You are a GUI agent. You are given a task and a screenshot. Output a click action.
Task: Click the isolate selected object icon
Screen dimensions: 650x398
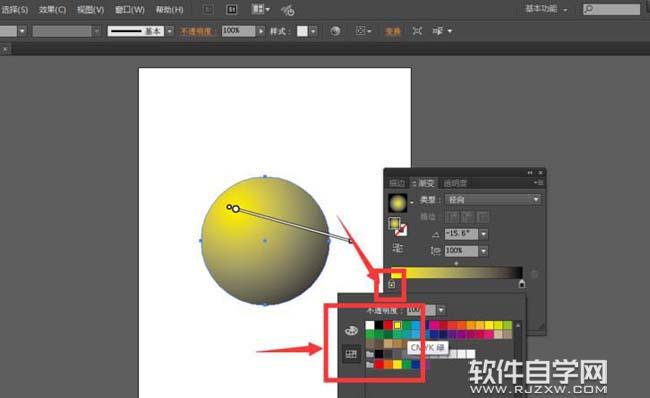[x=417, y=31]
